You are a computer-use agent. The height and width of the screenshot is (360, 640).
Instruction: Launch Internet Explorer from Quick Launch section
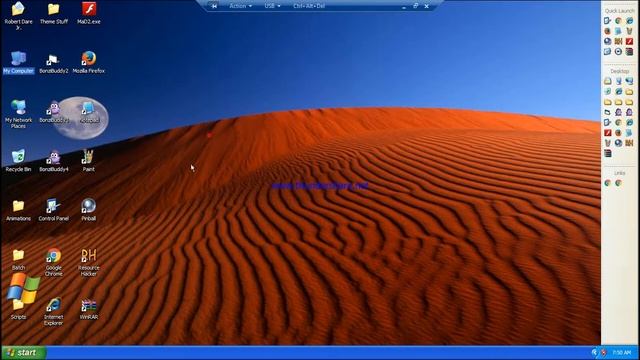click(x=629, y=21)
